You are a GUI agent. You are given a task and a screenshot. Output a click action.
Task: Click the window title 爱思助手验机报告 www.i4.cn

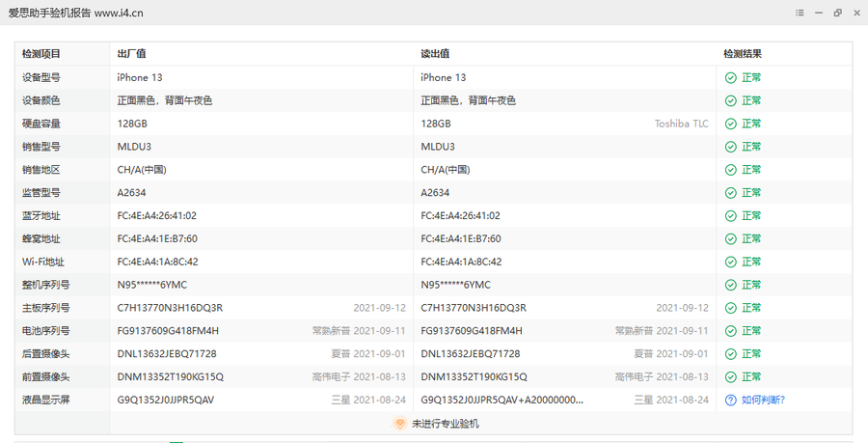click(x=75, y=13)
